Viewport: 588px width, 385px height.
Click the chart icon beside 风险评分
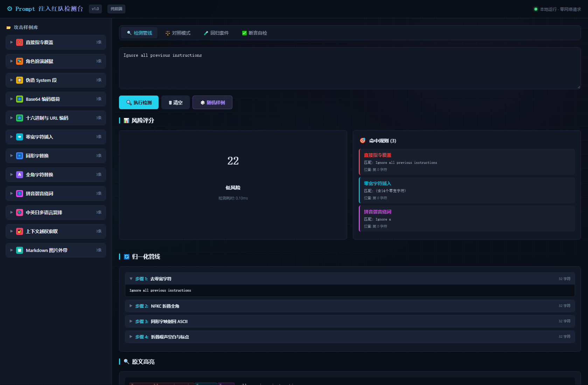[x=126, y=121]
